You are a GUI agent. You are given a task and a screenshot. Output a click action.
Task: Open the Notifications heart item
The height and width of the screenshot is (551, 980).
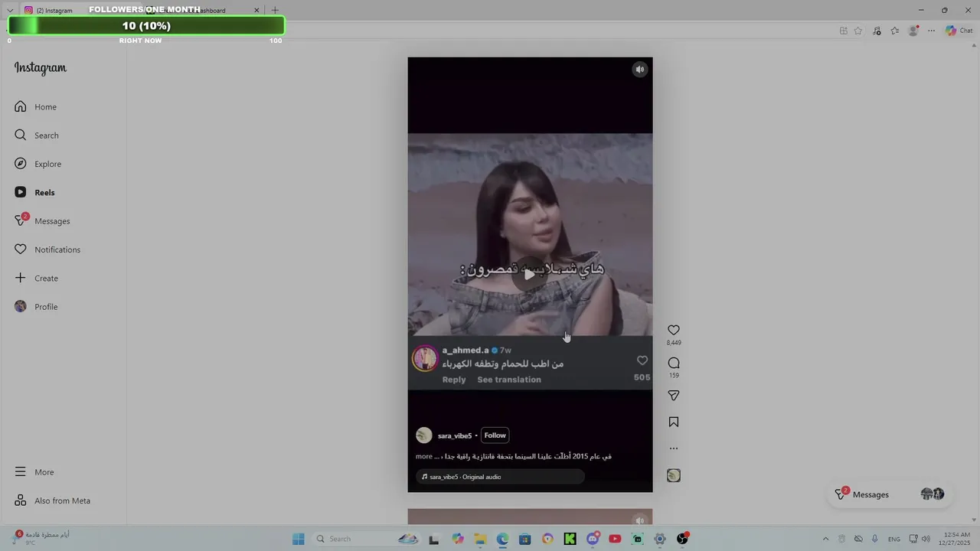(x=47, y=249)
